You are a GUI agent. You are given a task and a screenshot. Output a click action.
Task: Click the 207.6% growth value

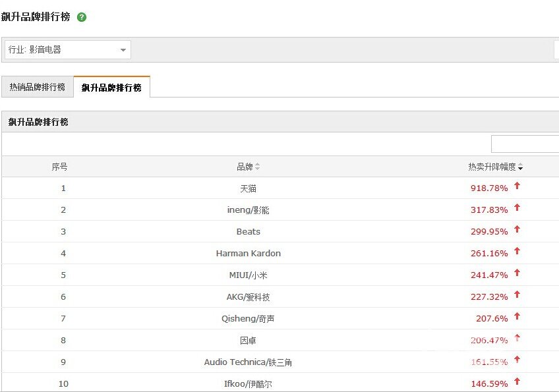click(492, 319)
